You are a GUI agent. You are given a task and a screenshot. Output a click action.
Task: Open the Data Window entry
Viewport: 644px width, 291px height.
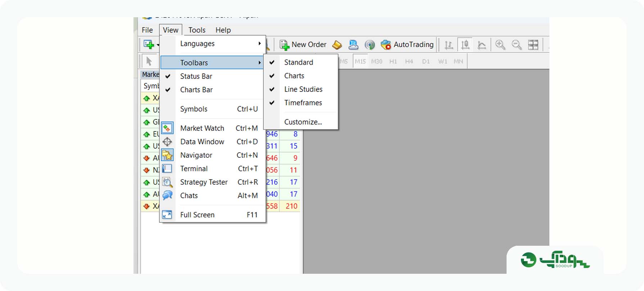point(213,142)
